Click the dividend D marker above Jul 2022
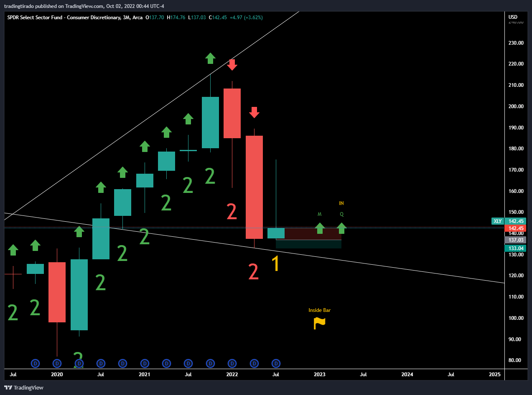Screen dimensions: 532x395 (276, 363)
